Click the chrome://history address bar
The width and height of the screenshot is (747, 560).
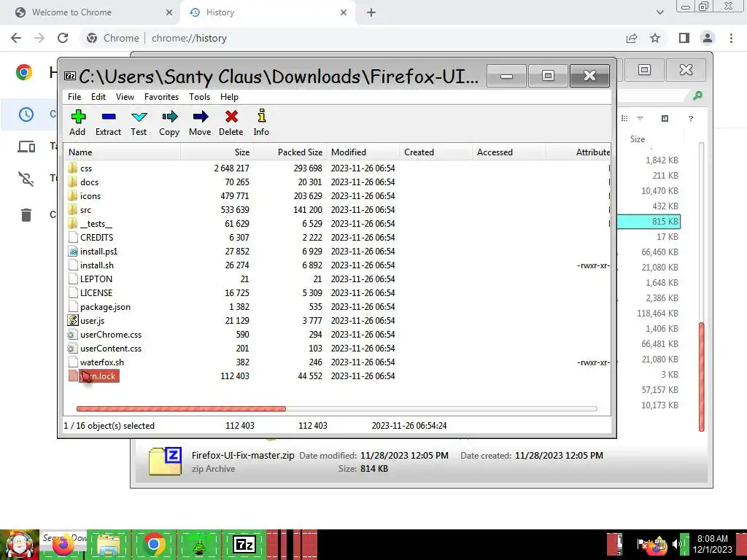(352, 38)
